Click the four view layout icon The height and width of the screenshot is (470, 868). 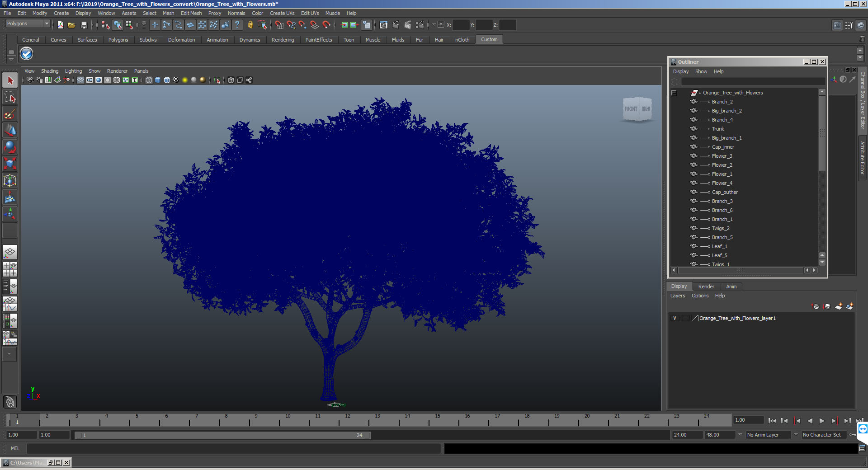[10, 269]
